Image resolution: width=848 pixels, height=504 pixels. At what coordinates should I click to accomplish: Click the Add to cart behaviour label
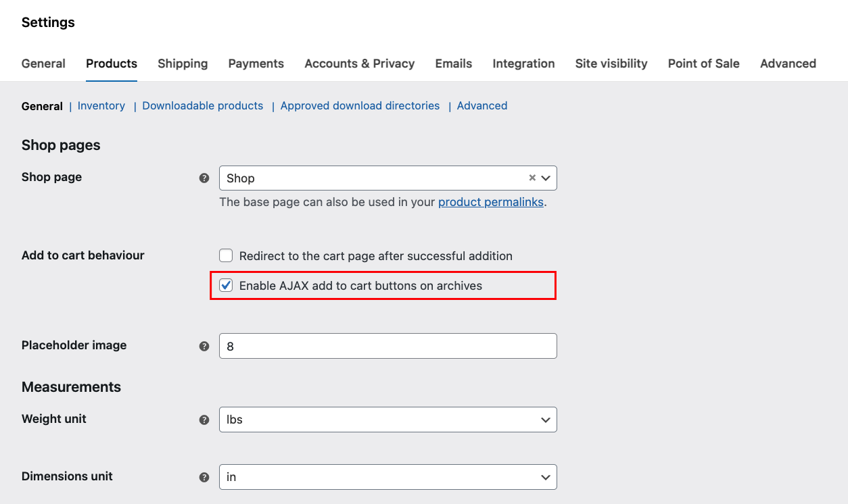[x=83, y=255]
